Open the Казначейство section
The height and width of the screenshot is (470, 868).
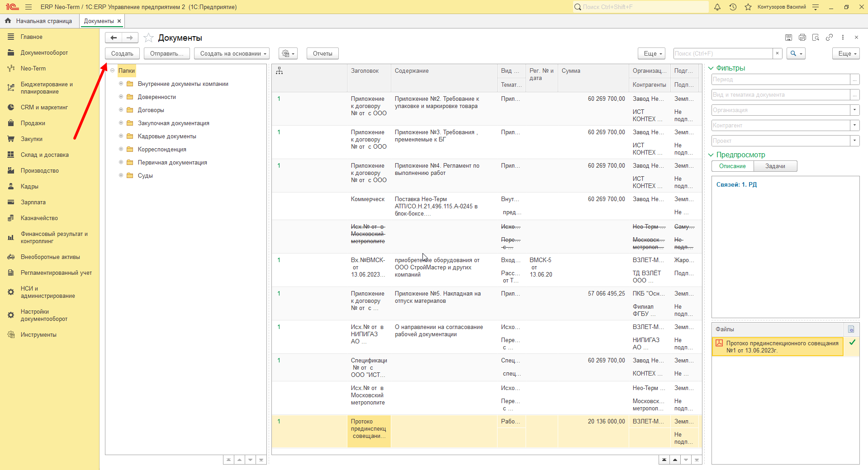[39, 218]
